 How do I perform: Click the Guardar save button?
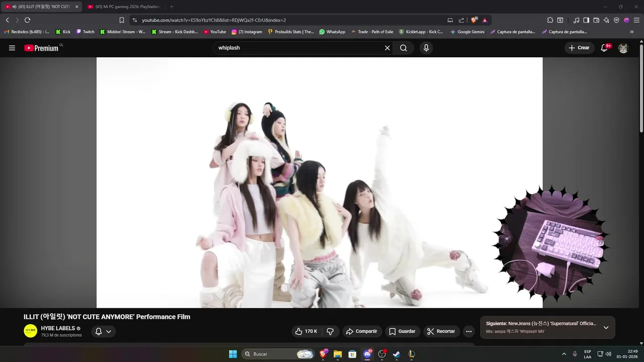[403, 331]
